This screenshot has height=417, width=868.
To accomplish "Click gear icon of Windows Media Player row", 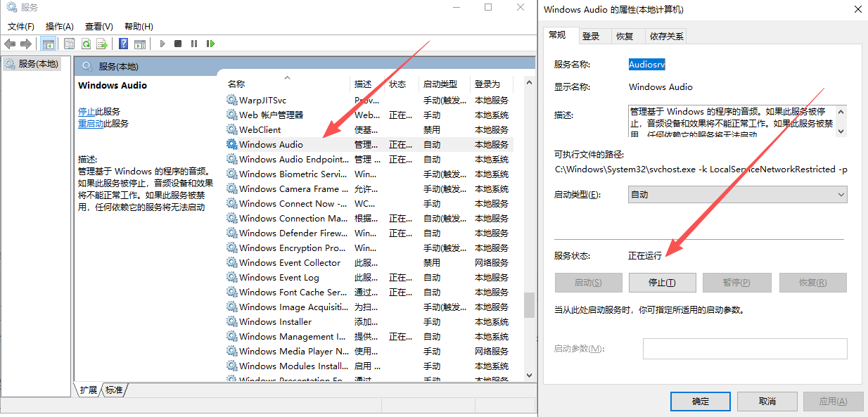I will (232, 351).
